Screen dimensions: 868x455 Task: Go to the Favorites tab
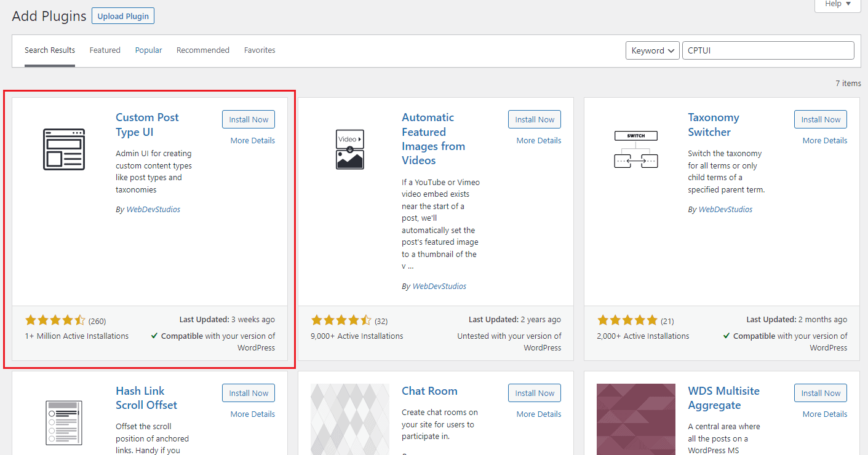(x=260, y=50)
